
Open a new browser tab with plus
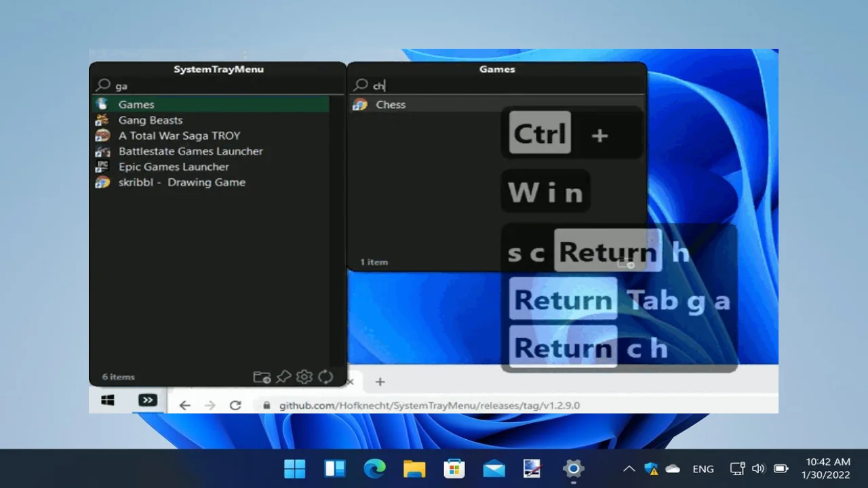(x=380, y=382)
